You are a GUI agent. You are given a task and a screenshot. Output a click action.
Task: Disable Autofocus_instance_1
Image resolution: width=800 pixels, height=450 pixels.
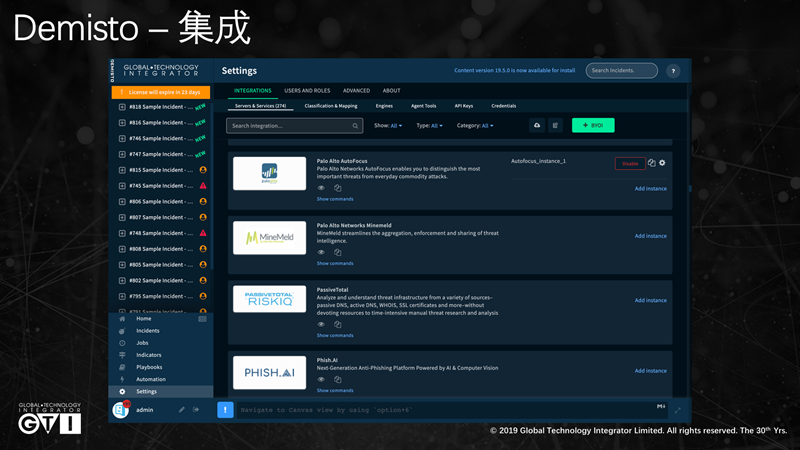coord(630,164)
